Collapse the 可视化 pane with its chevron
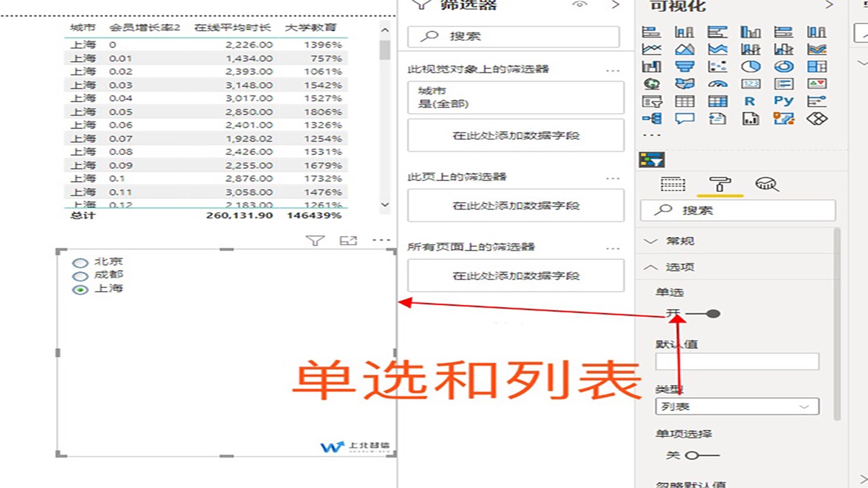The image size is (868, 488). [829, 5]
